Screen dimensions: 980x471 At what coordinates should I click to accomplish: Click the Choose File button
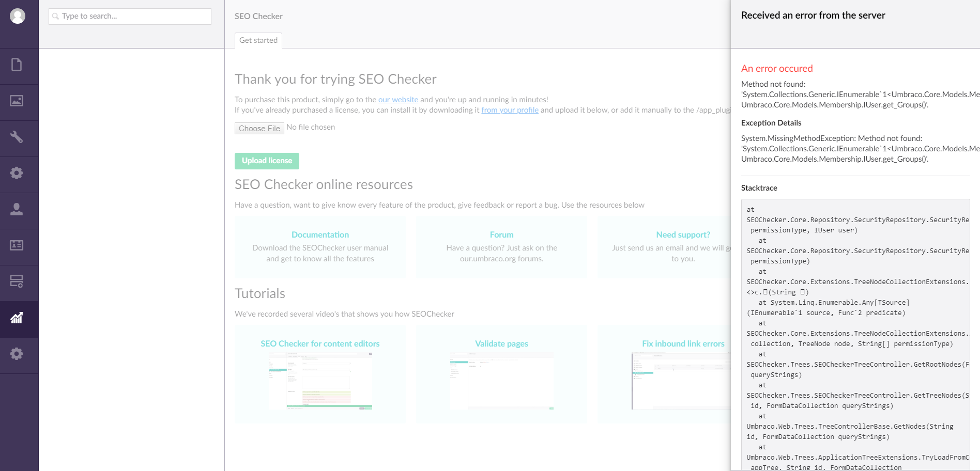pyautogui.click(x=259, y=128)
